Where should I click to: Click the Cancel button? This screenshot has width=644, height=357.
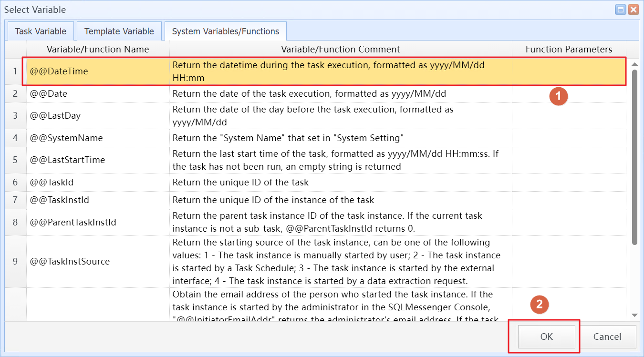pos(607,337)
